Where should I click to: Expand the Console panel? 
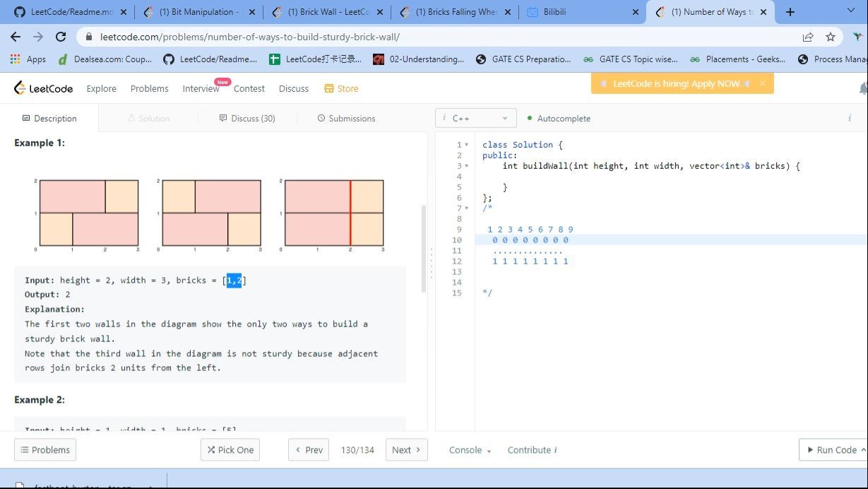tap(470, 450)
